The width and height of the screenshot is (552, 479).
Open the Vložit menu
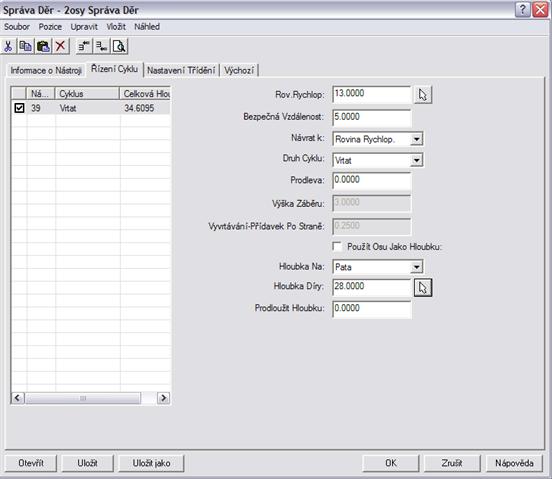pyautogui.click(x=116, y=27)
